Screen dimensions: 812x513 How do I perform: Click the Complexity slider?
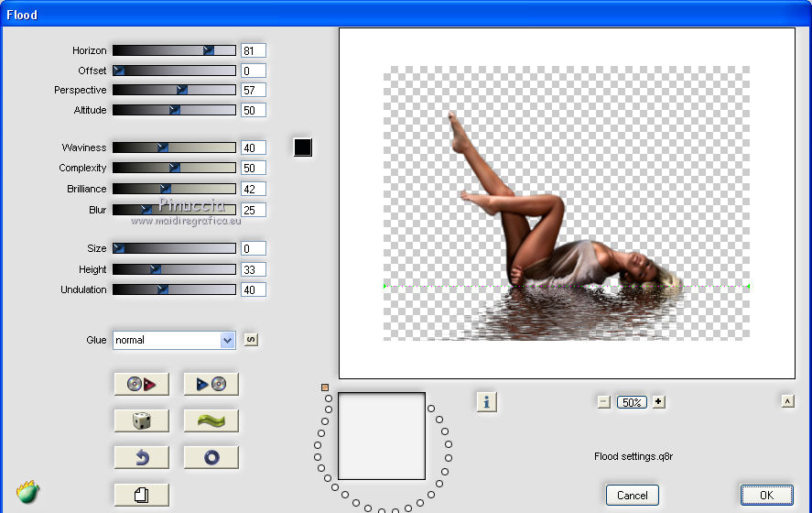pos(174,168)
